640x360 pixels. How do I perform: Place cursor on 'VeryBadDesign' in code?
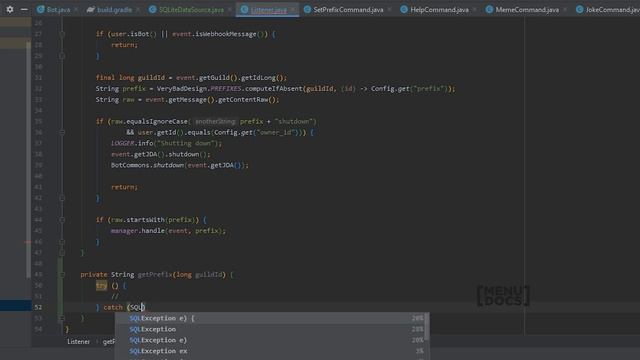182,89
